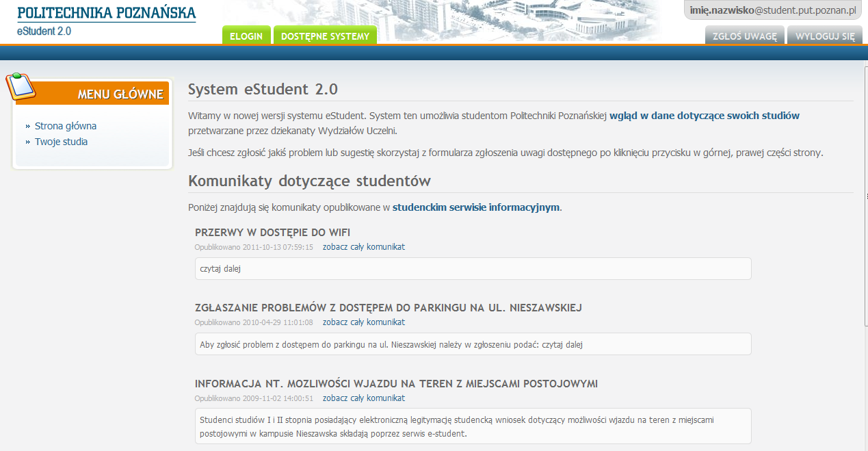Click czytaj dalej in the parking notice

click(562, 344)
